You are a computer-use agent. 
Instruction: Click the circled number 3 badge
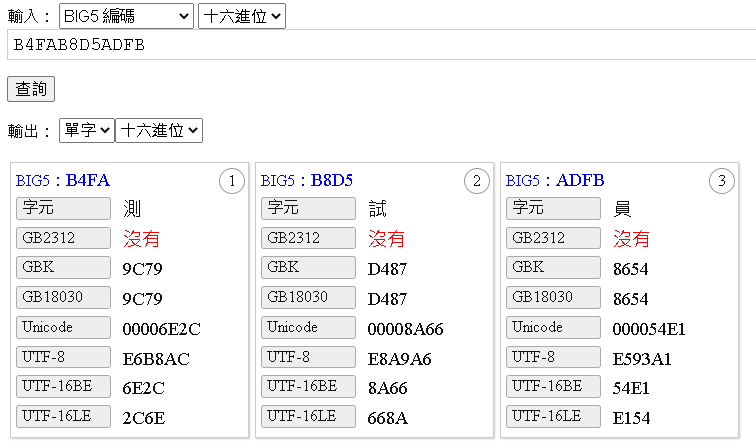coord(722,181)
